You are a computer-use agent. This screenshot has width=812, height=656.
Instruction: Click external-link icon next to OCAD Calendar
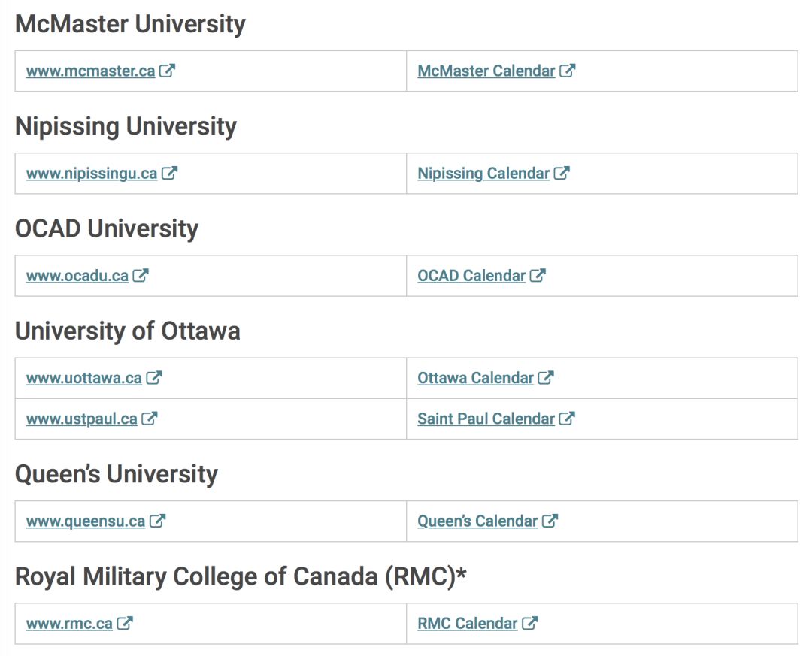pos(538,276)
